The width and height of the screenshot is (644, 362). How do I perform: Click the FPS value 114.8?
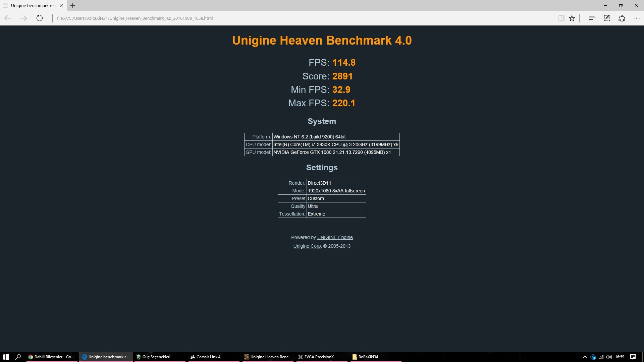coord(344,63)
